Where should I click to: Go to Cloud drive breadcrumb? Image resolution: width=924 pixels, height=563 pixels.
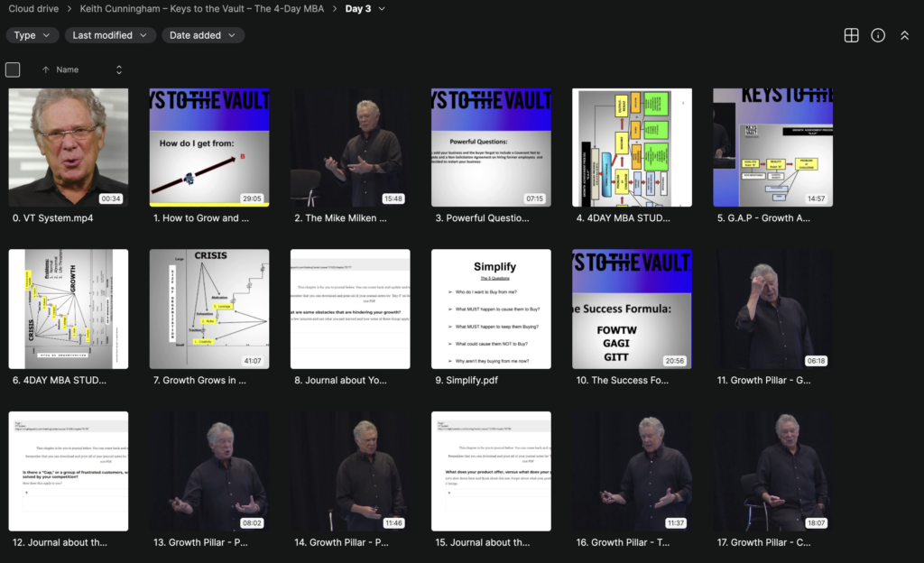33,9
